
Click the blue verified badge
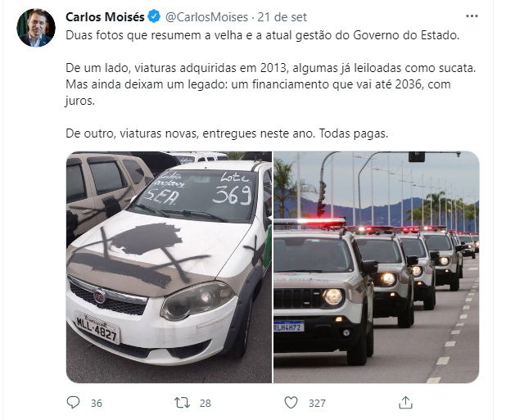click(x=154, y=16)
